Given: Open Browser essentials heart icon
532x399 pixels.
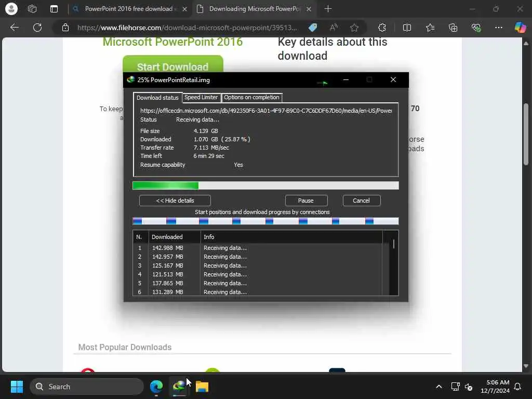Looking at the screenshot, I should 476,28.
